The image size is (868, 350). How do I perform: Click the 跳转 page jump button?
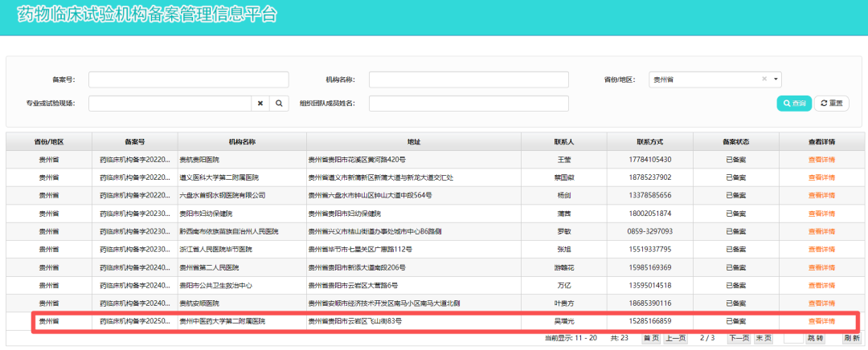click(x=816, y=338)
